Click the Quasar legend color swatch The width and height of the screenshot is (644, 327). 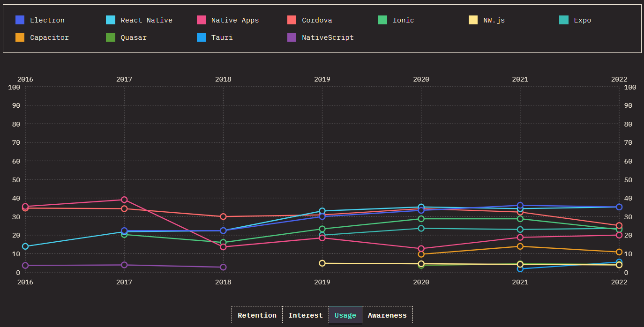pyautogui.click(x=111, y=37)
